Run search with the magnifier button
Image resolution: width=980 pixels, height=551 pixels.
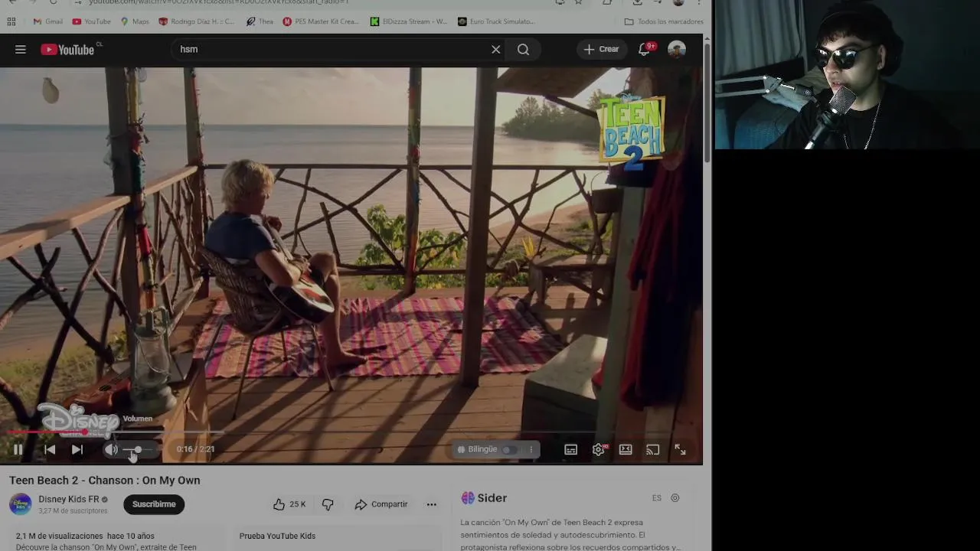click(523, 49)
